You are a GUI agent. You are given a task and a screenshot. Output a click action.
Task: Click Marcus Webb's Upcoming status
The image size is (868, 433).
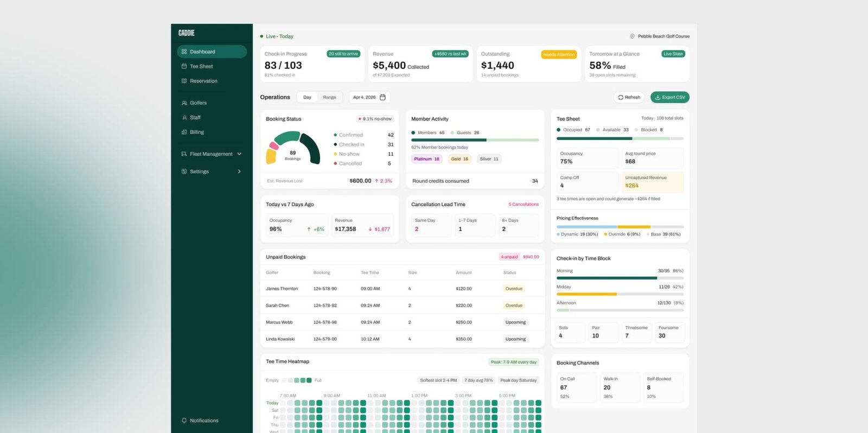pos(515,322)
